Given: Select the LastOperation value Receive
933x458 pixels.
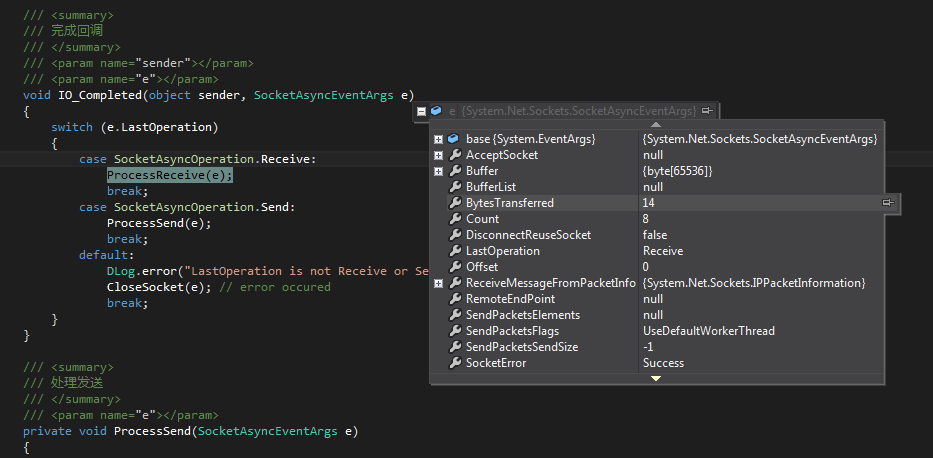Looking at the screenshot, I should click(663, 251).
